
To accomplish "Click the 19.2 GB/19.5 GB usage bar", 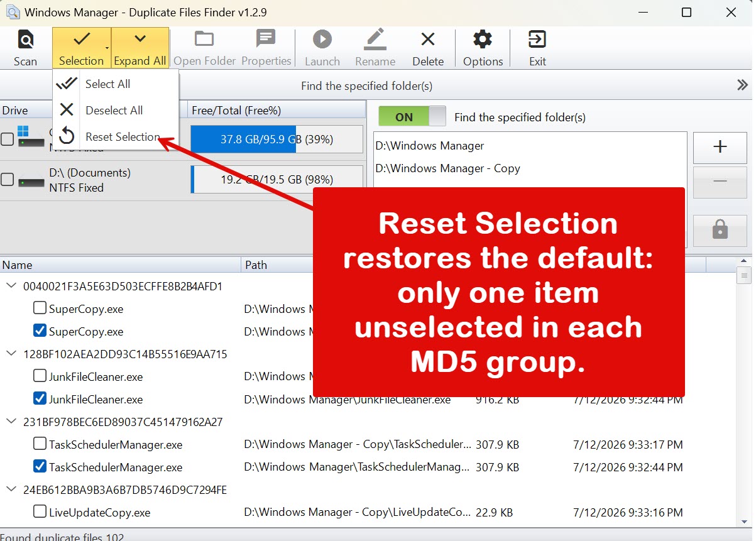I will coord(277,180).
